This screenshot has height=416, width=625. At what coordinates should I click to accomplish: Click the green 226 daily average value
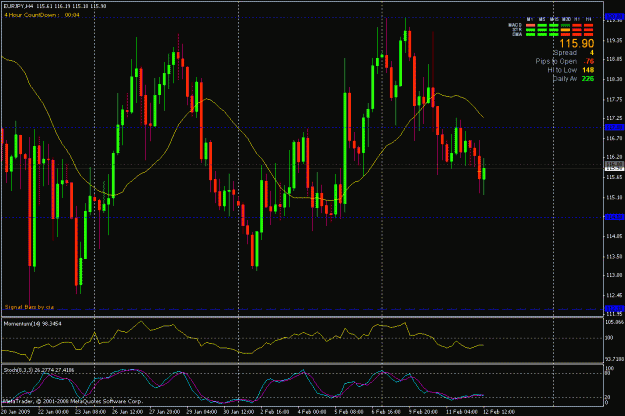point(588,79)
